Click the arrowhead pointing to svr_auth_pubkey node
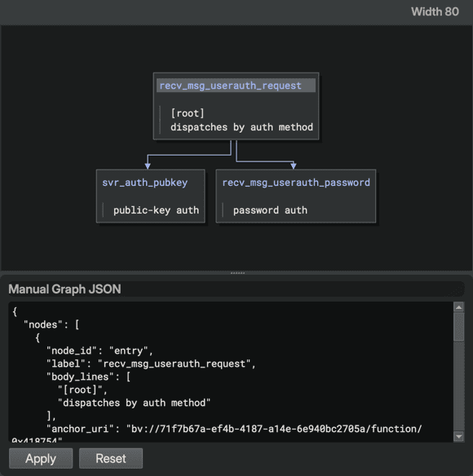 (x=148, y=165)
